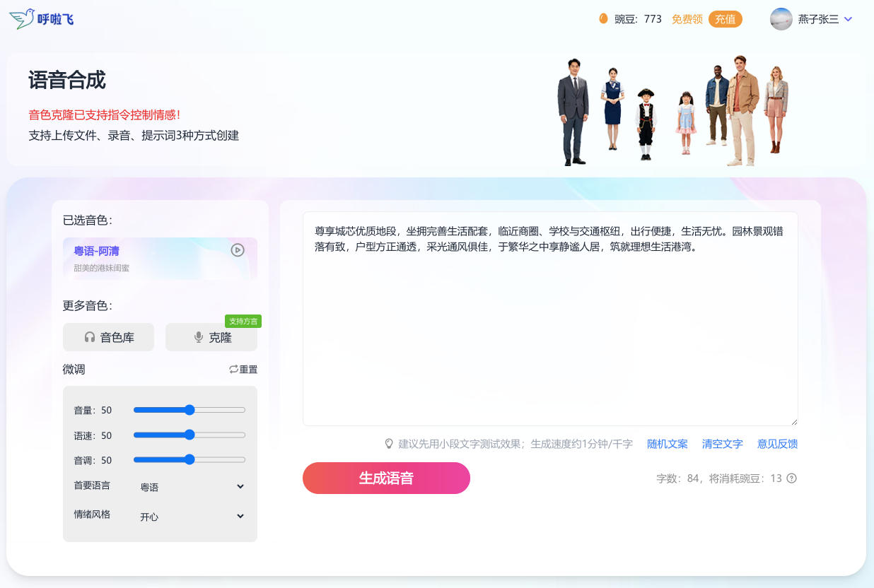This screenshot has width=874, height=588.
Task: Adjust the 音量 volume slider
Action: click(190, 410)
